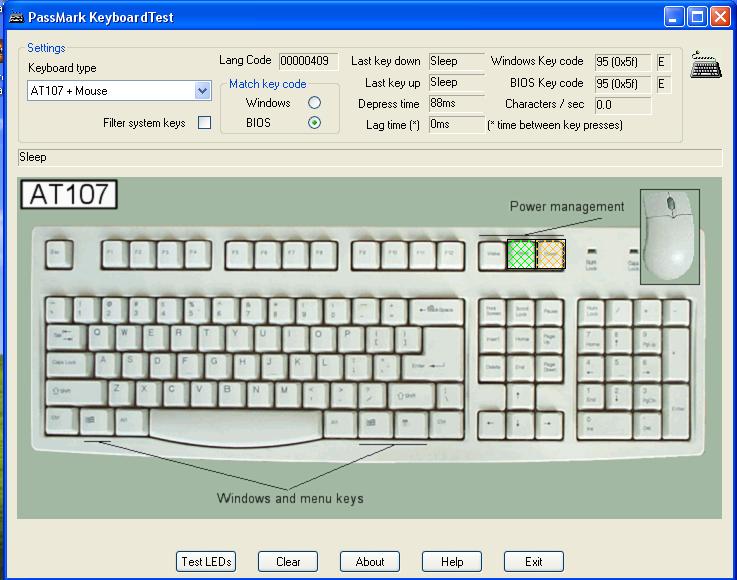
Task: Click the typed keys log showing Sleep
Action: click(370, 157)
